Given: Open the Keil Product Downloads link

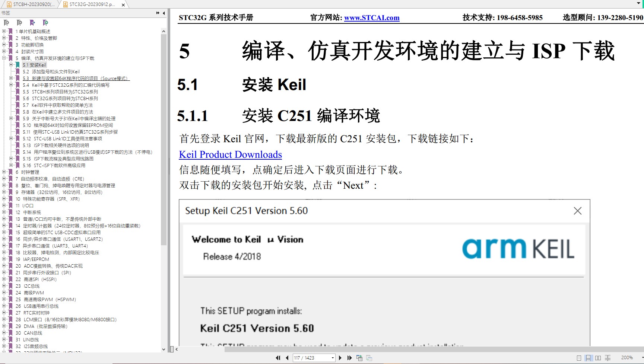Looking at the screenshot, I should tap(231, 154).
